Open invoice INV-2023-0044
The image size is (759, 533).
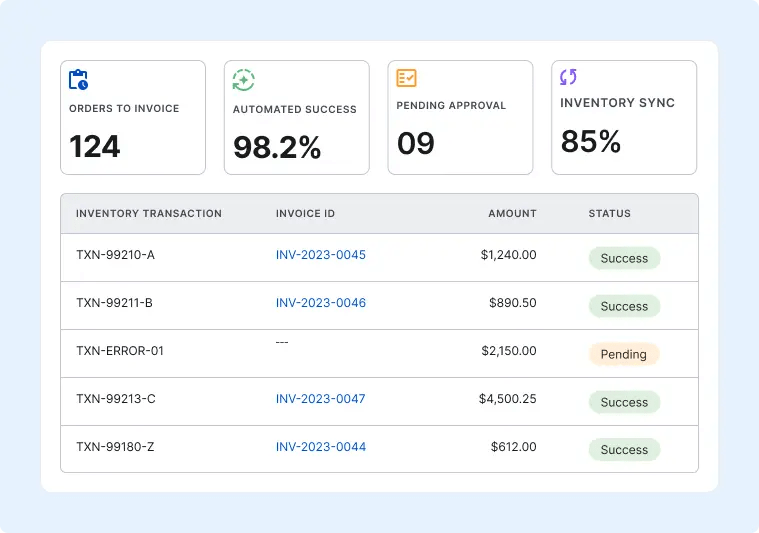320,446
